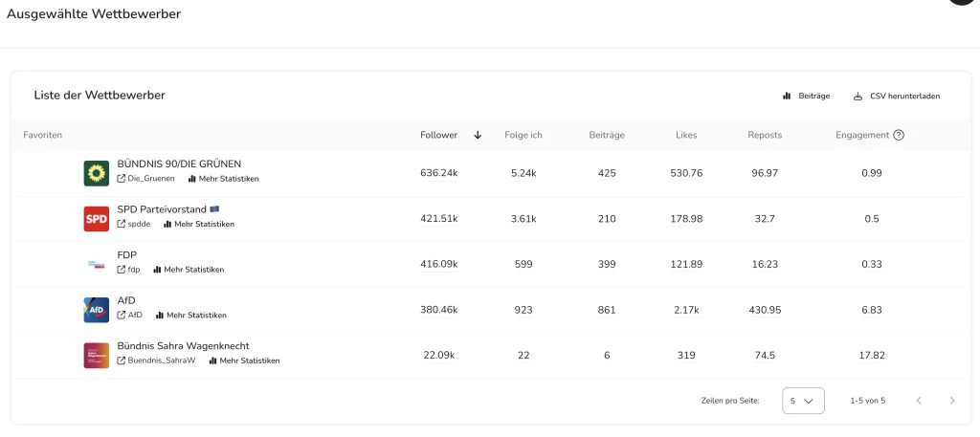Click the 430.95 Reposts value

(765, 310)
